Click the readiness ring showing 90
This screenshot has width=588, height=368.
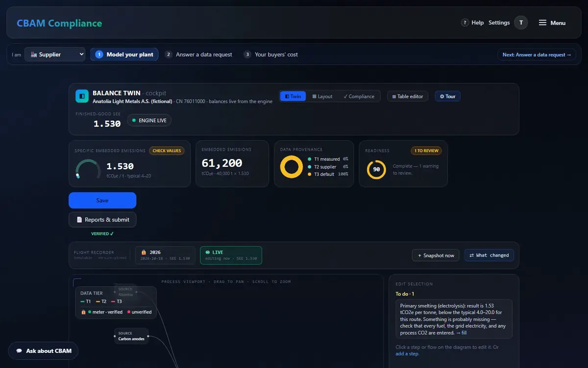pyautogui.click(x=376, y=169)
